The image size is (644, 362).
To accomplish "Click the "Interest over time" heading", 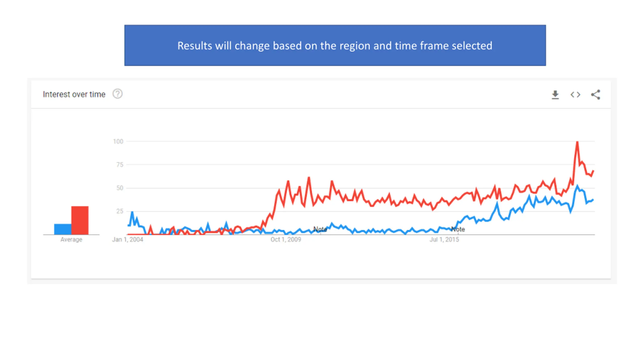I will (x=74, y=94).
